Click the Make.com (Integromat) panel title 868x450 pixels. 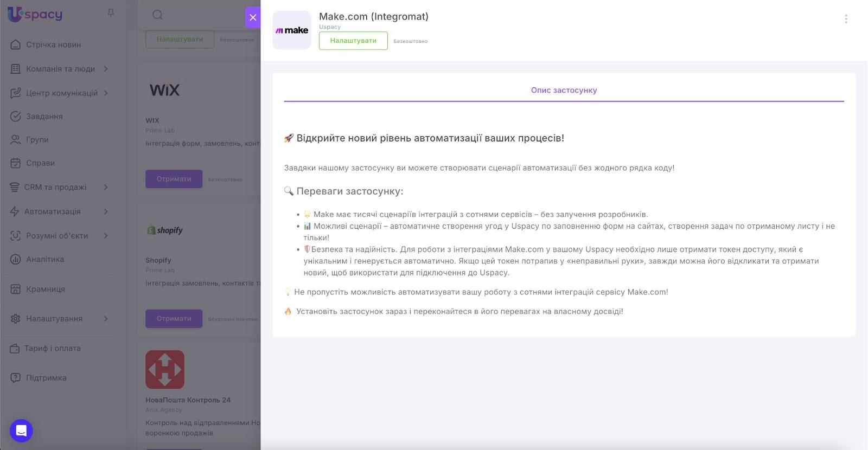pyautogui.click(x=374, y=16)
